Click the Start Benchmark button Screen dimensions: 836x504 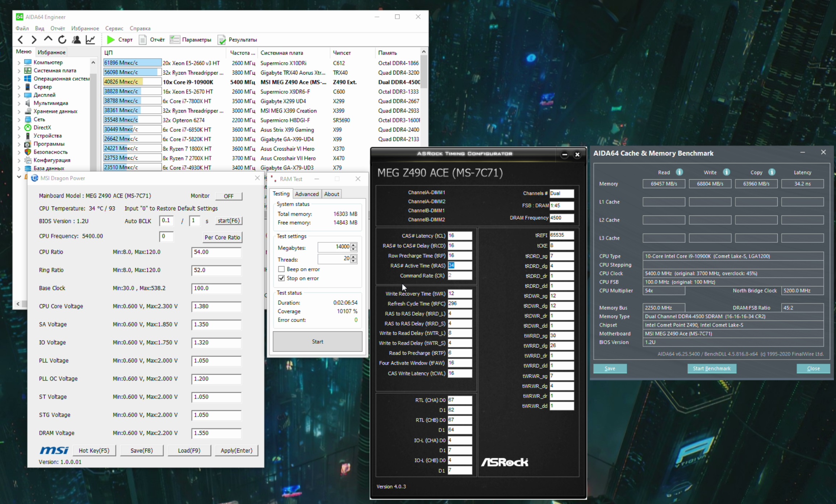click(x=711, y=368)
